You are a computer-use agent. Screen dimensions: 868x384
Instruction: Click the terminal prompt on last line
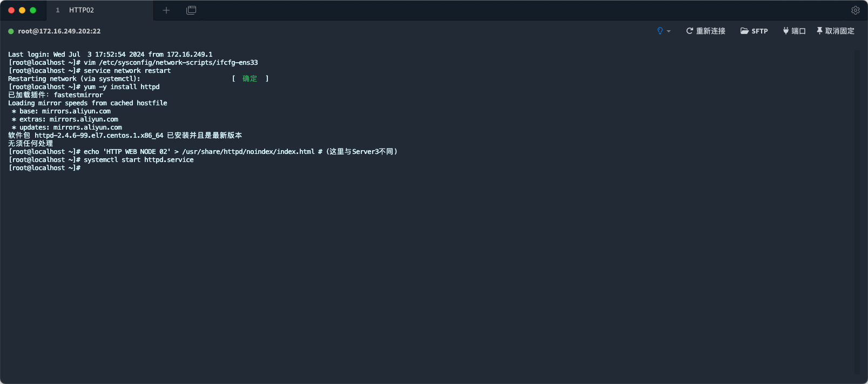[x=46, y=168]
